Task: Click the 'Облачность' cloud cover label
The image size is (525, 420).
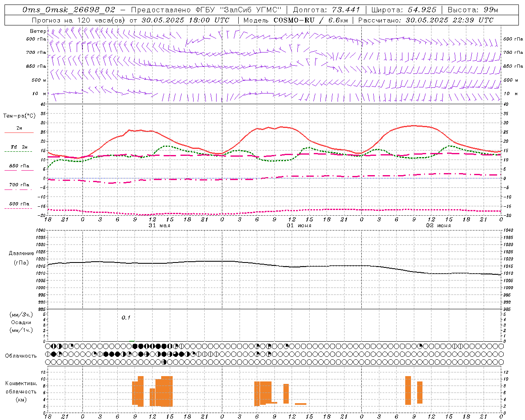Action: coord(21,356)
